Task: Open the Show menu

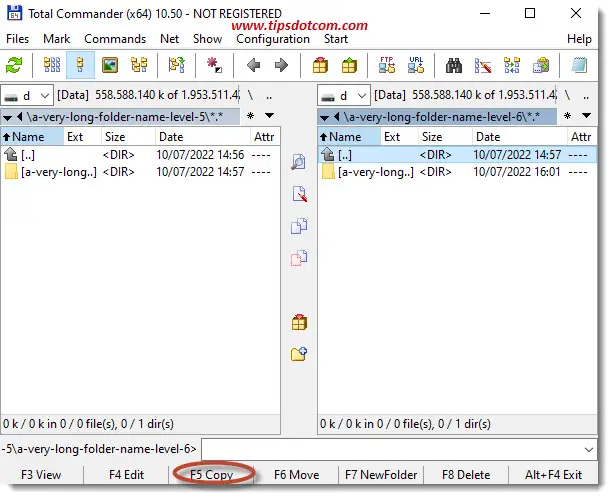Action: coord(207,39)
